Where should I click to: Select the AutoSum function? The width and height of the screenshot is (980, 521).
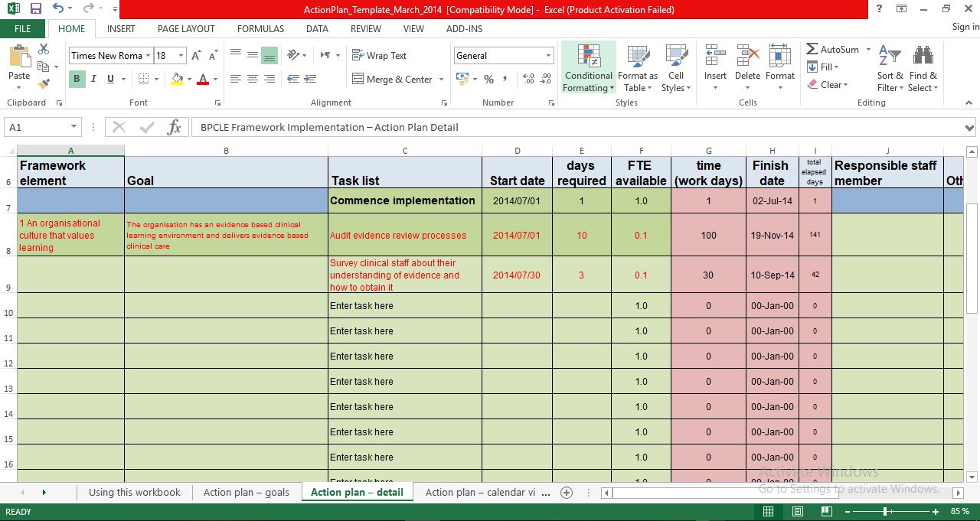(x=834, y=48)
